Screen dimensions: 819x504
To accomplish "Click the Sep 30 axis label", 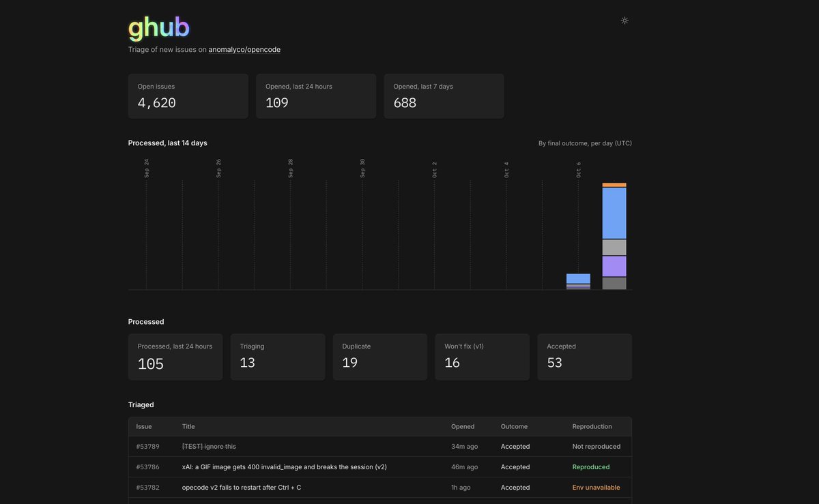I will [x=362, y=168].
